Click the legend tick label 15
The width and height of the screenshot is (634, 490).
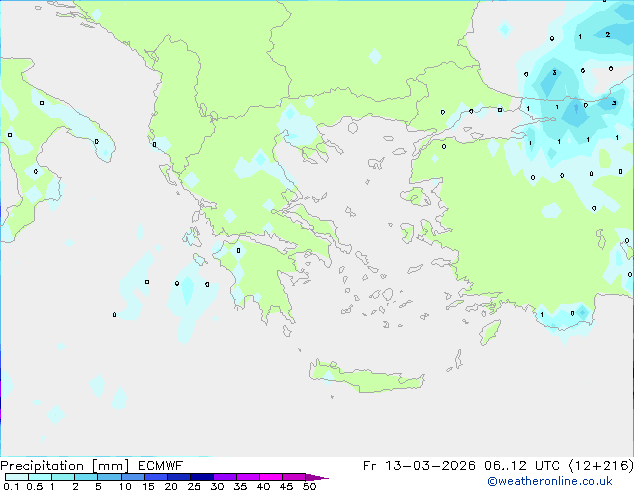coord(148,486)
